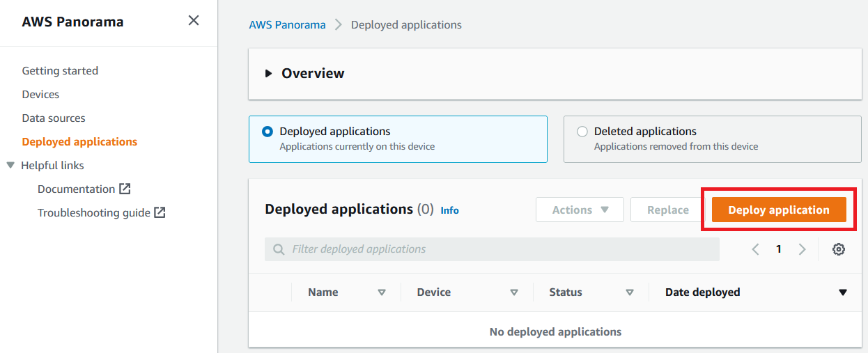Open table preferences gear icon
Viewport: 868px width, 353px height.
click(839, 249)
